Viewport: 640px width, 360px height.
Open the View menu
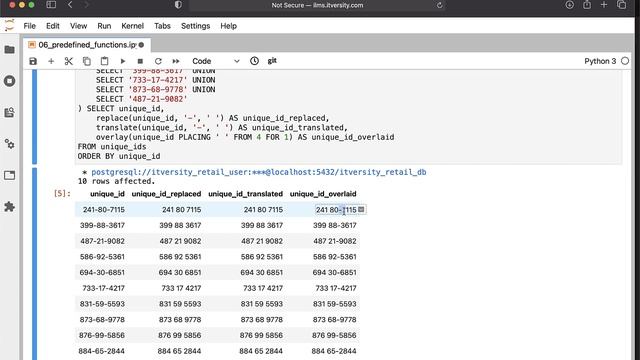[x=78, y=26]
